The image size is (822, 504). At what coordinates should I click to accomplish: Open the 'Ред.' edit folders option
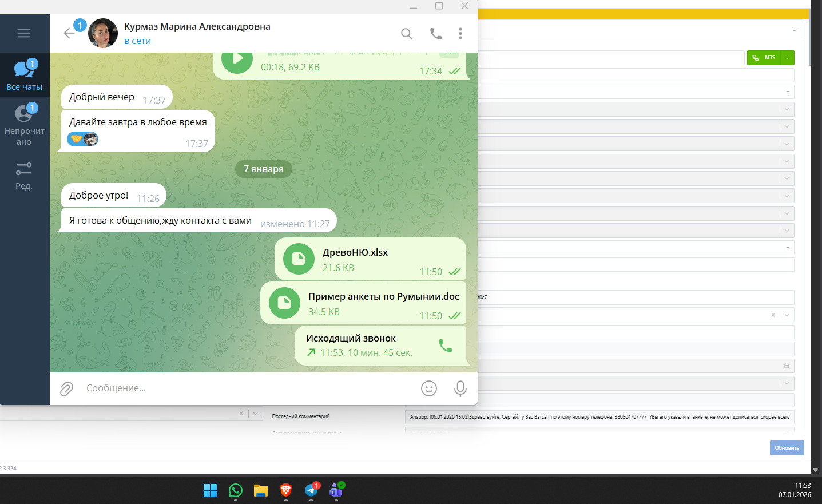click(24, 176)
